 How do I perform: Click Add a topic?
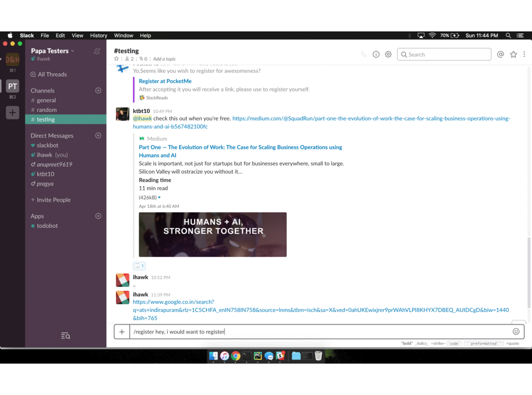[x=164, y=59]
